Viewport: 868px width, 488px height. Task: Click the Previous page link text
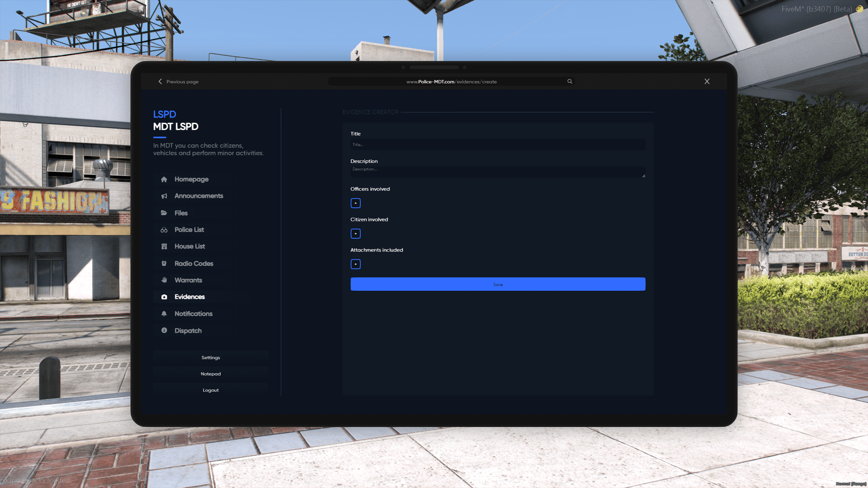[182, 82]
